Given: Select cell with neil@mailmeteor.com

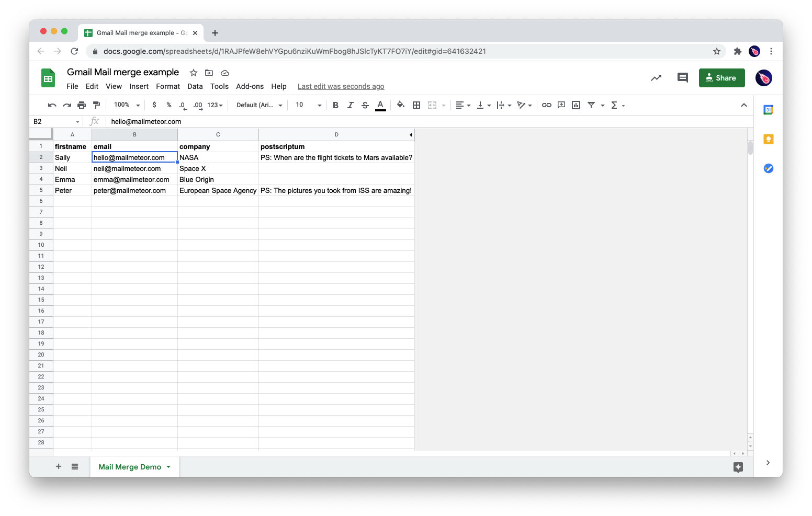Looking at the screenshot, I should (x=134, y=168).
